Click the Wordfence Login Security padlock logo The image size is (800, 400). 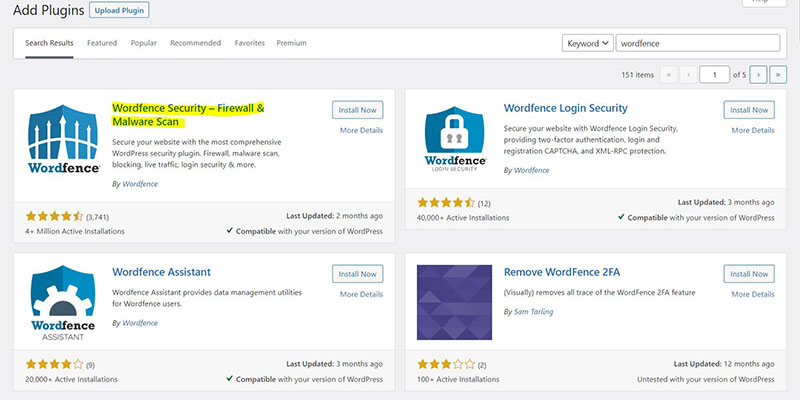click(455, 139)
